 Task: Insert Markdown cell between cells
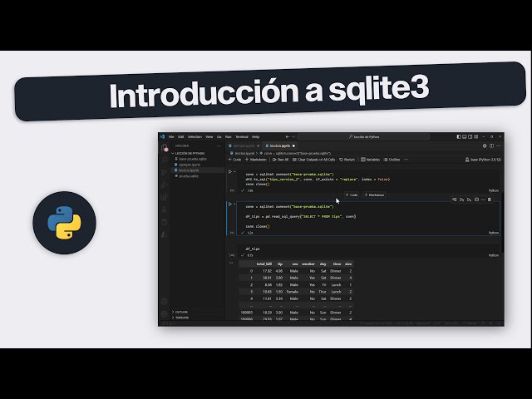pyautogui.click(x=374, y=195)
